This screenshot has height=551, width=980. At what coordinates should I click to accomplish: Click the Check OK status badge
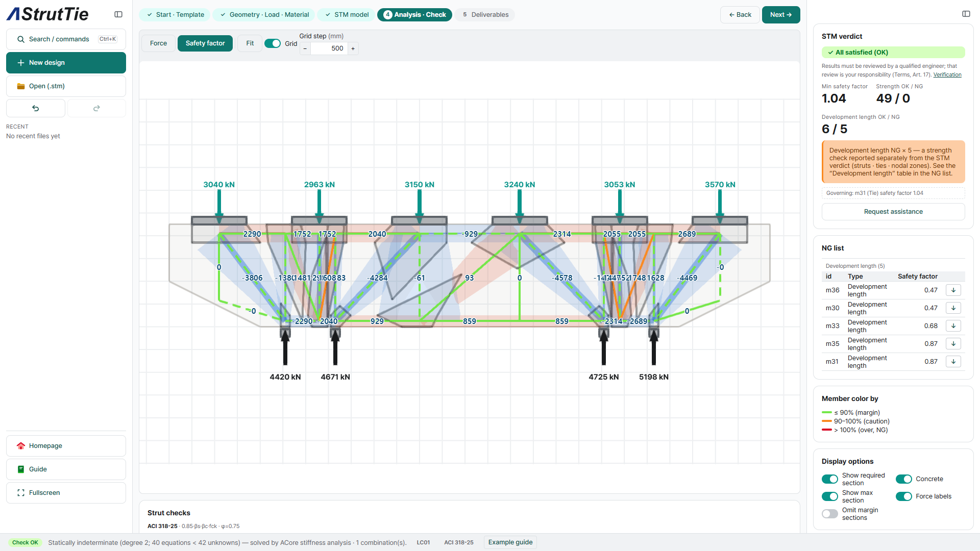coord(26,542)
